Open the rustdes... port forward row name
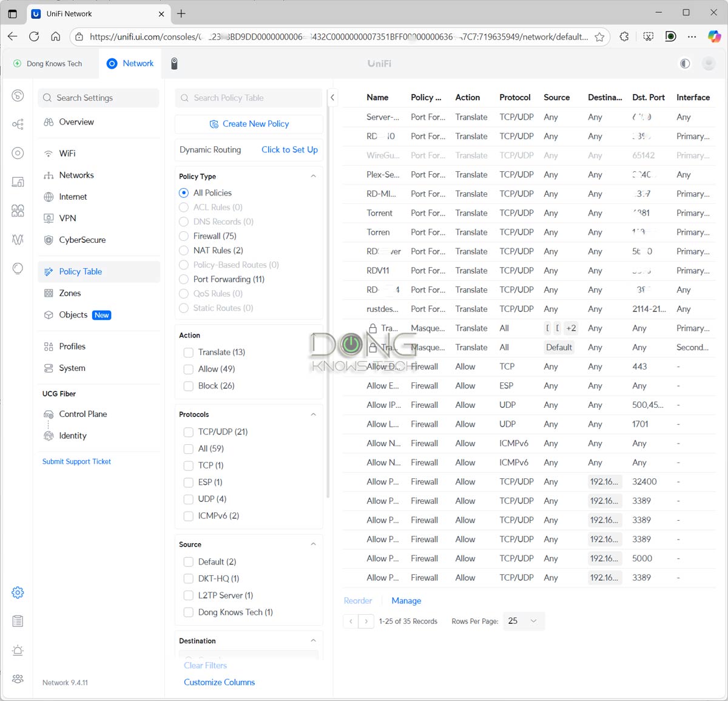Image resolution: width=728 pixels, height=701 pixels. click(382, 309)
